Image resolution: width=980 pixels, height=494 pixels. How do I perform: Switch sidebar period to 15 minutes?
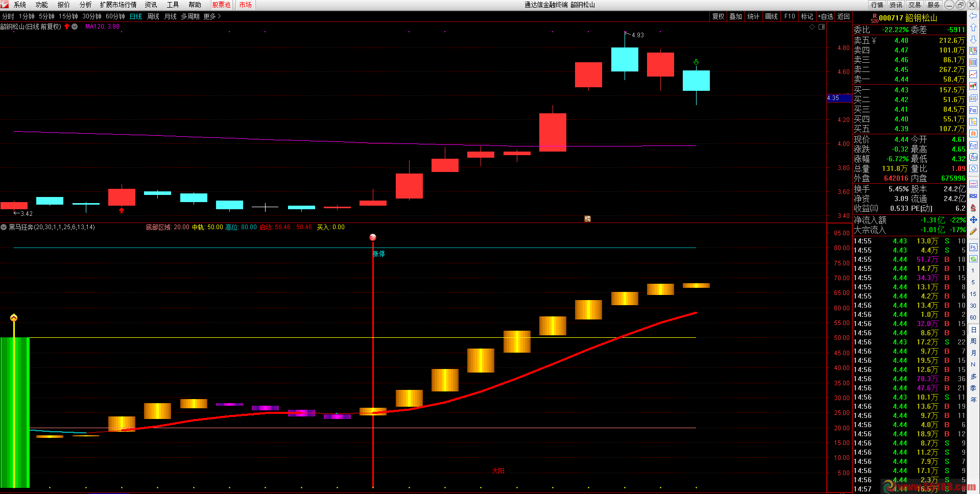973,294
